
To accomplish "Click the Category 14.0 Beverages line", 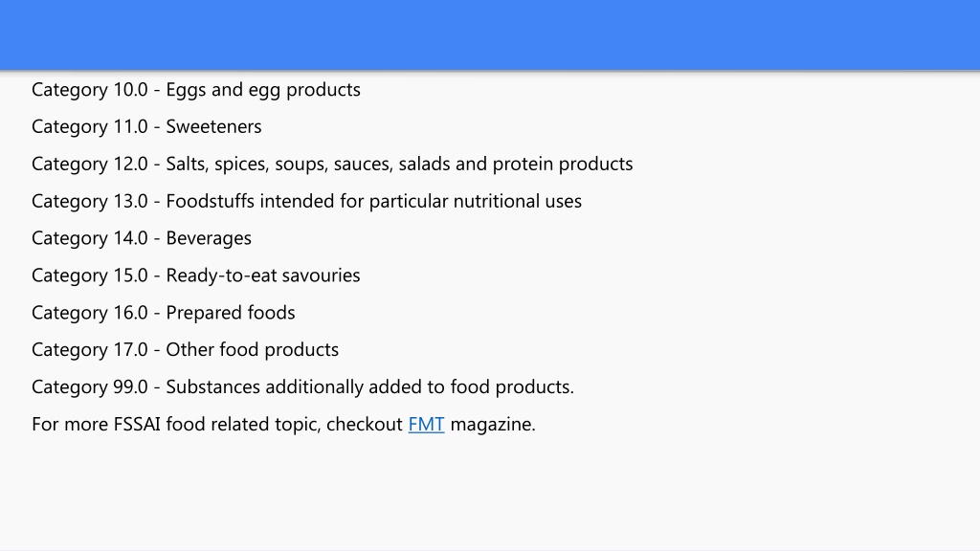I will pos(142,238).
